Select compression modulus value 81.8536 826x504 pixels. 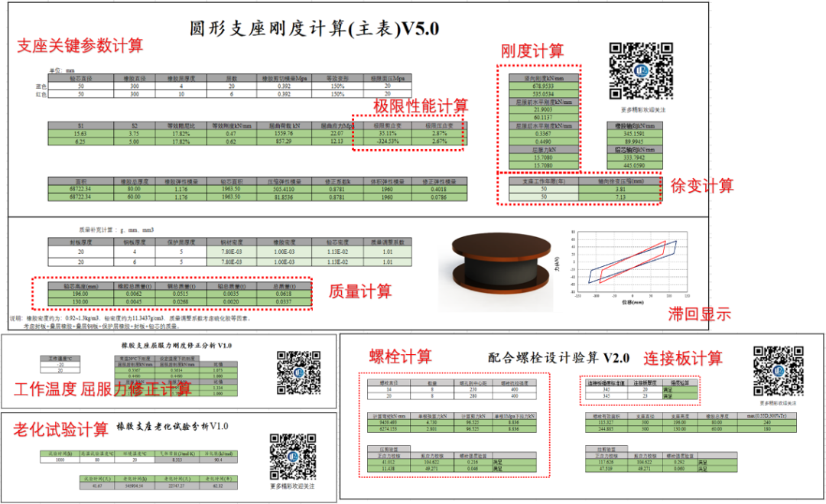[x=284, y=197]
